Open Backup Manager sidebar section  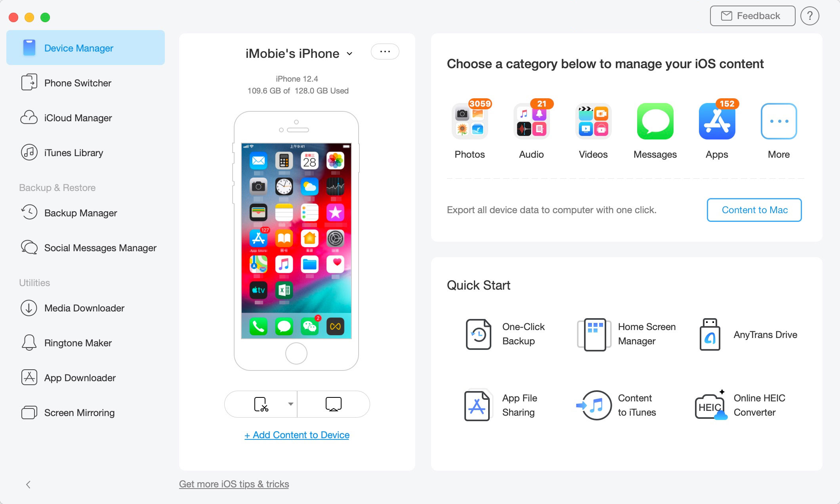pyautogui.click(x=81, y=212)
